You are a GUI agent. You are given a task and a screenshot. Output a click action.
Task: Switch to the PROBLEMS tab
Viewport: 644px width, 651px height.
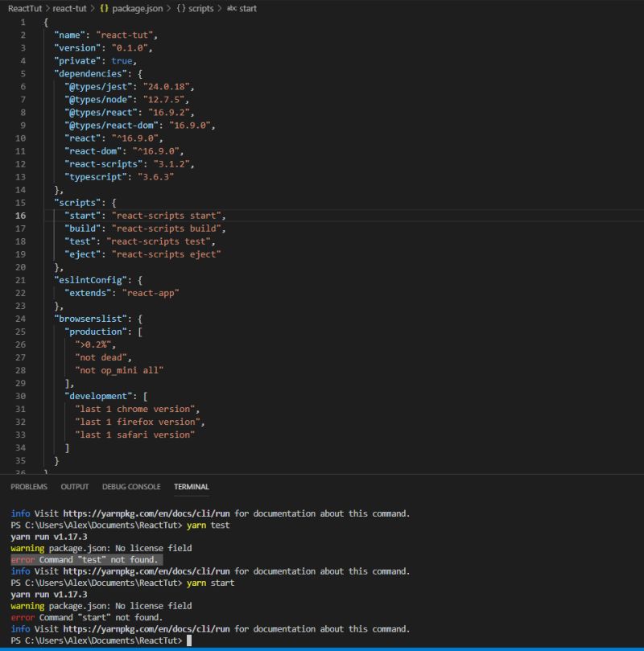pyautogui.click(x=29, y=487)
